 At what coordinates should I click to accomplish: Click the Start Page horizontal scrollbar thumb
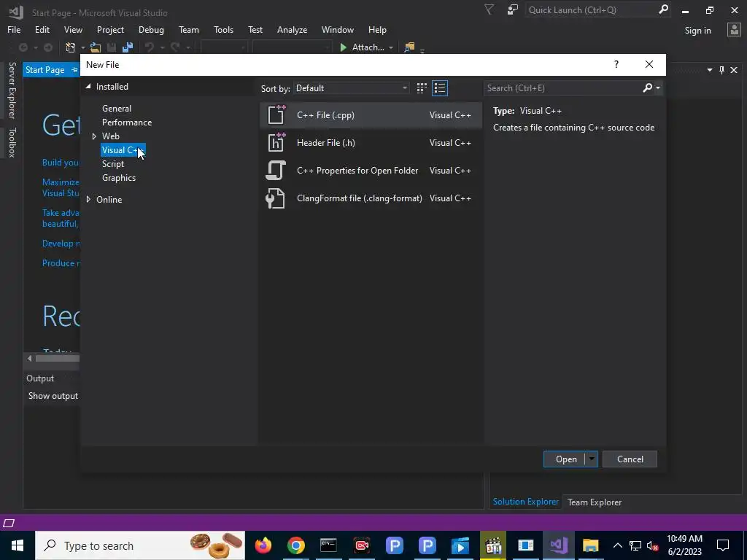57,358
